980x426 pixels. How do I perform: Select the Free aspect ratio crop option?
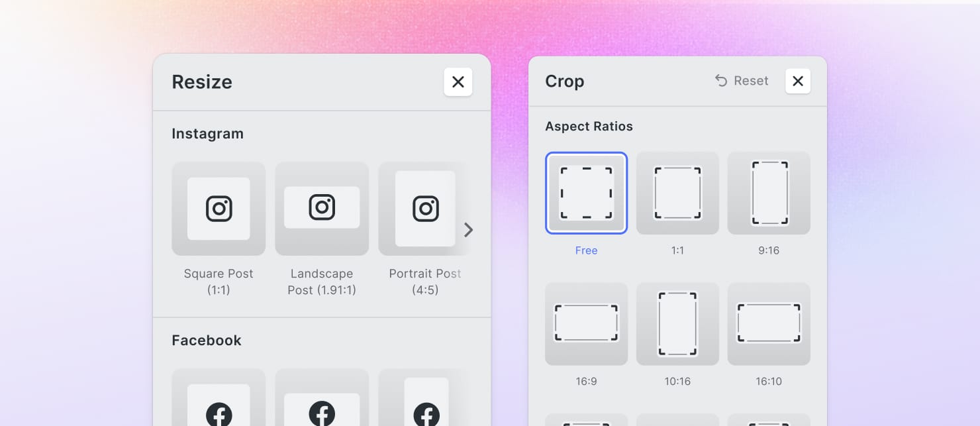(x=586, y=193)
